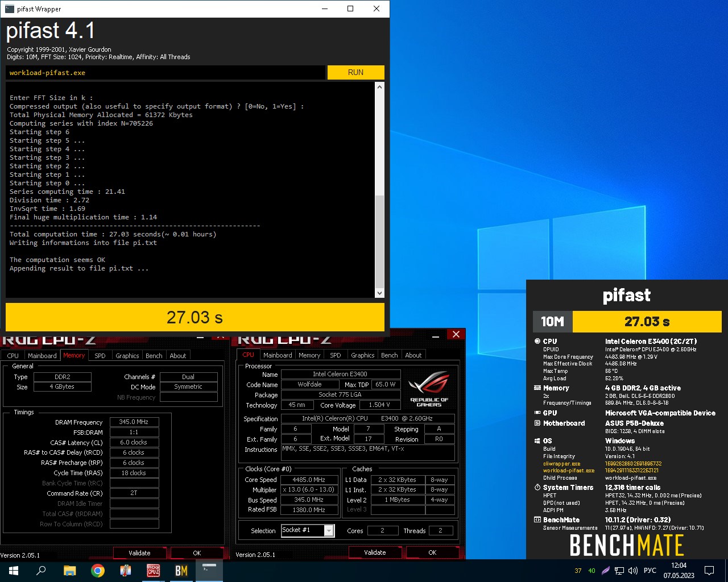Image resolution: width=728 pixels, height=582 pixels.
Task: Click OK in right CPU-Z processor window
Action: coord(432,552)
